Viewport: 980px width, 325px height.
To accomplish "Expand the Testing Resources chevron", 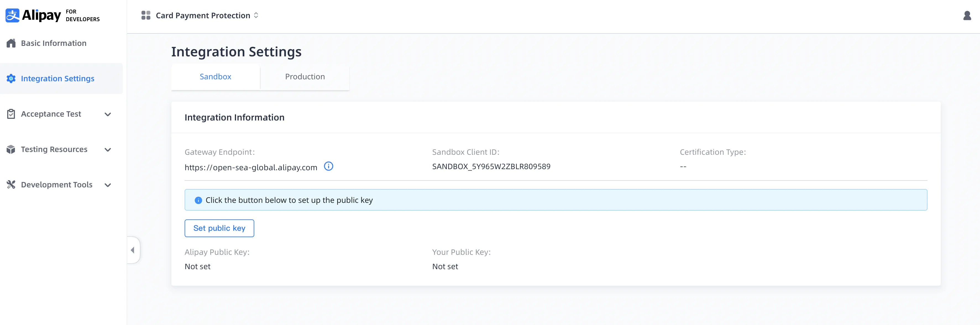I will tap(108, 150).
